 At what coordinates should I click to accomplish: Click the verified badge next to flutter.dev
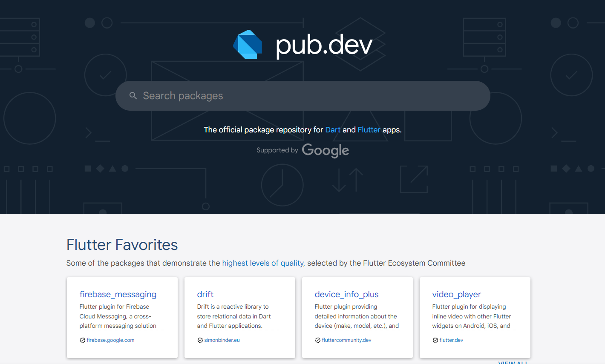coord(435,340)
